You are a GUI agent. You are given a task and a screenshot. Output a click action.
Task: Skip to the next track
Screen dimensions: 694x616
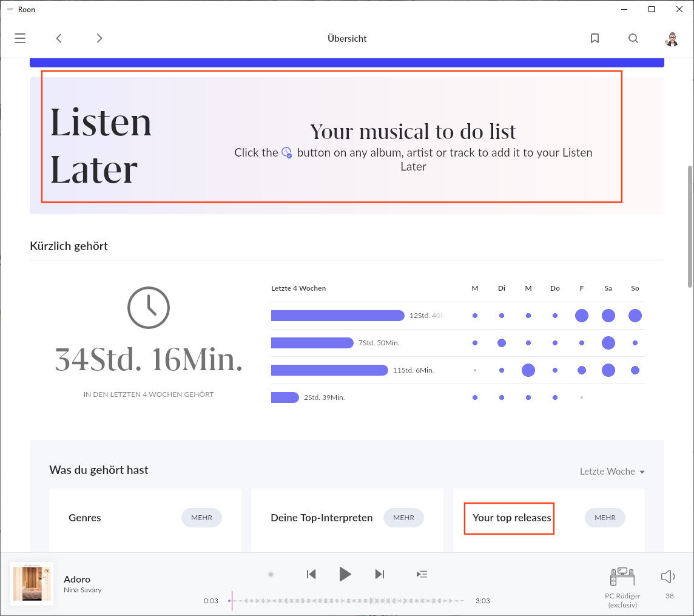tap(380, 574)
